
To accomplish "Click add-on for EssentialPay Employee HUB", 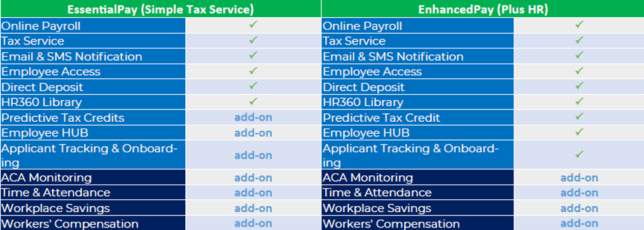I will tap(253, 133).
